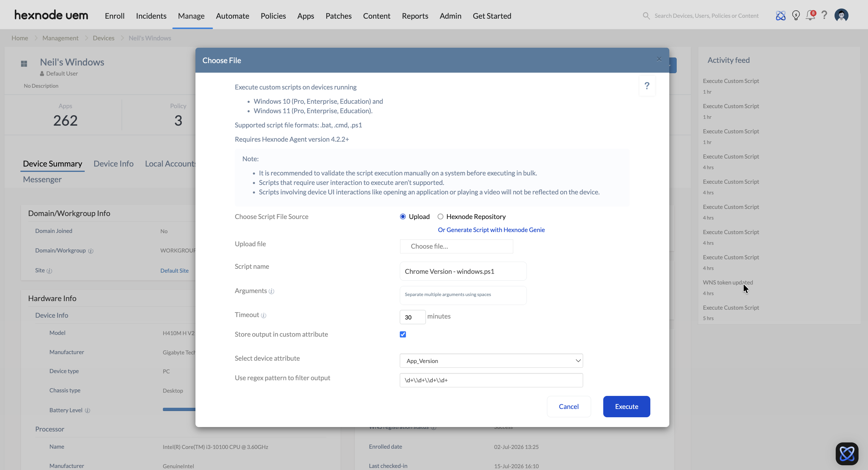Go to Devices breadcrumb
Image resolution: width=868 pixels, height=470 pixels.
(x=103, y=38)
